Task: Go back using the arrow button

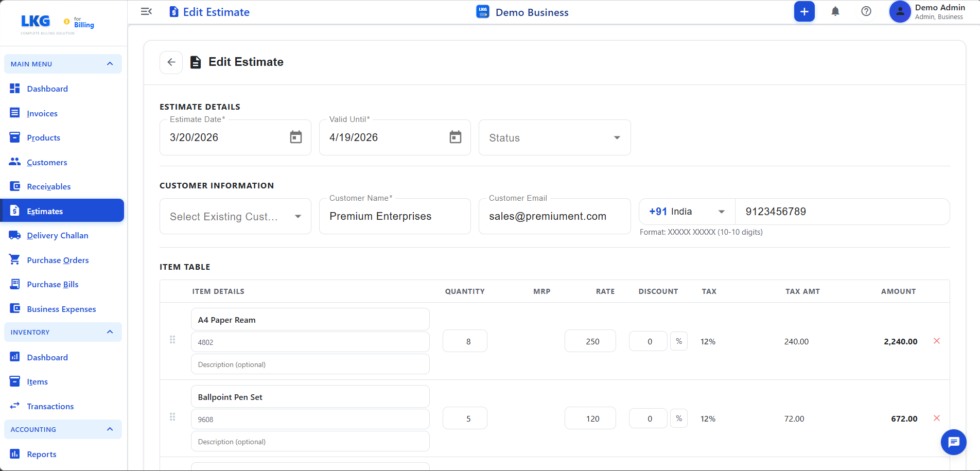Action: (171, 62)
